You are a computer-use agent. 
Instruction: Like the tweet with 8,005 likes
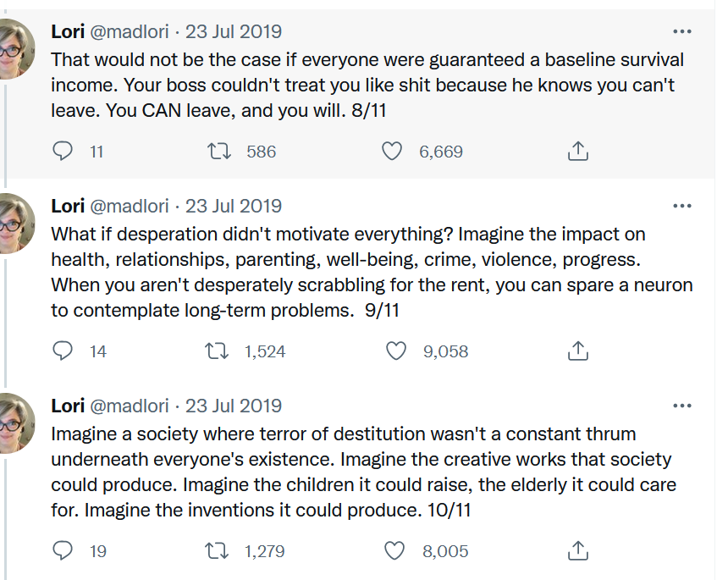click(x=394, y=550)
